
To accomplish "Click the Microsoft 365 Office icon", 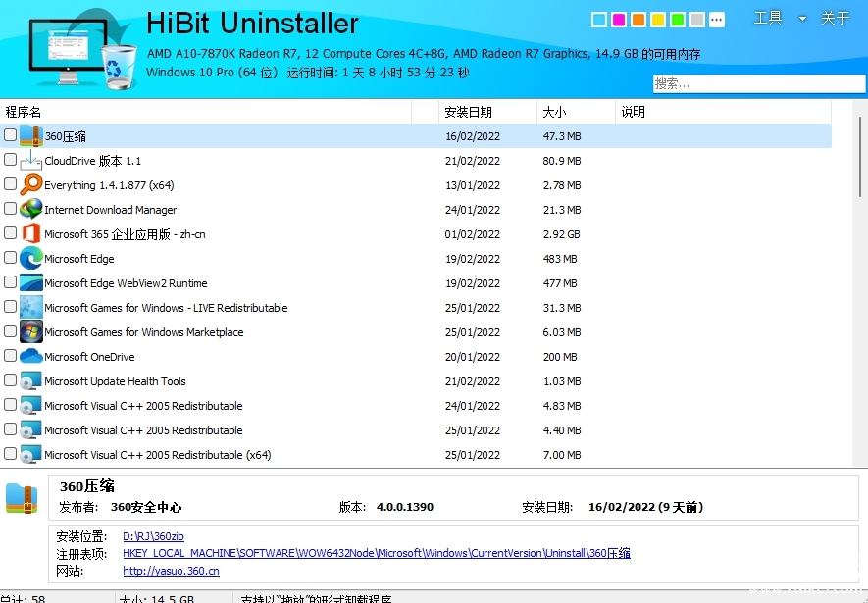I will 31,234.
